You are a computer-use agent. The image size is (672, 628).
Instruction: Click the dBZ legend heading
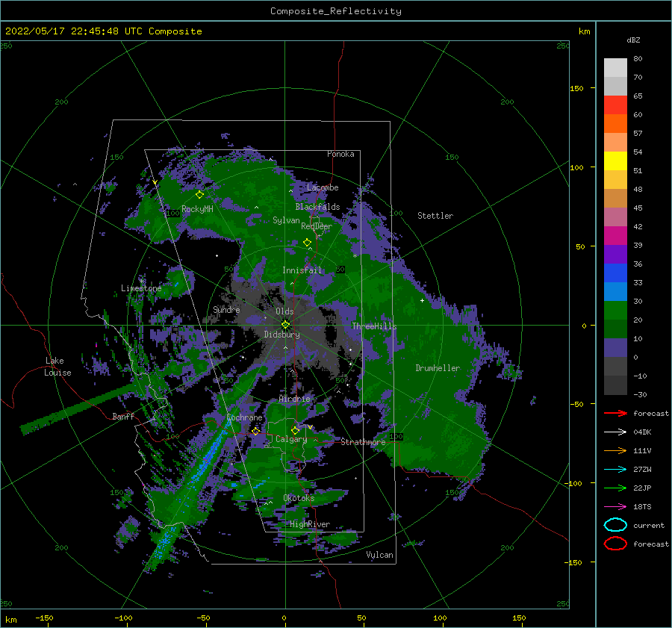(633, 40)
